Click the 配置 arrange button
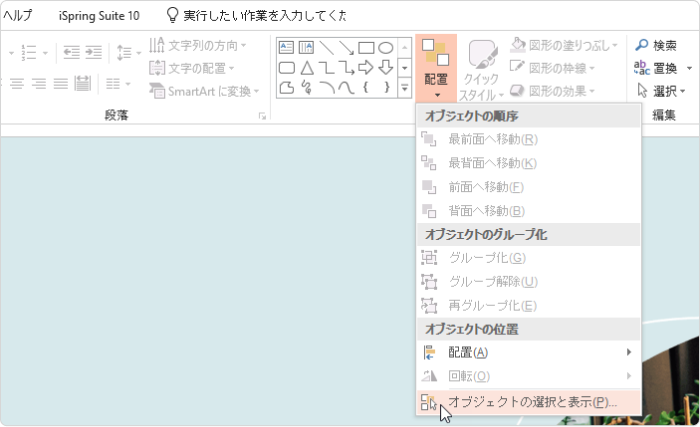The image size is (700, 427). point(436,68)
